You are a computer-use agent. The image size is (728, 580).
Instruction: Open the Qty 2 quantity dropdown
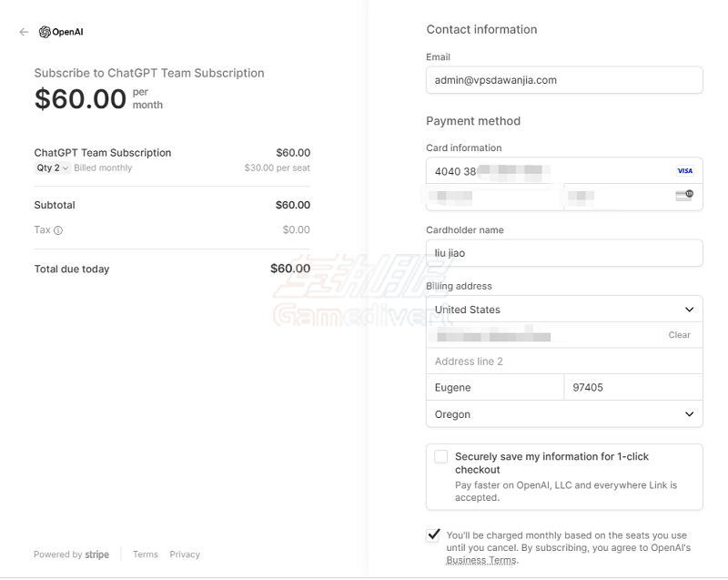pos(52,168)
